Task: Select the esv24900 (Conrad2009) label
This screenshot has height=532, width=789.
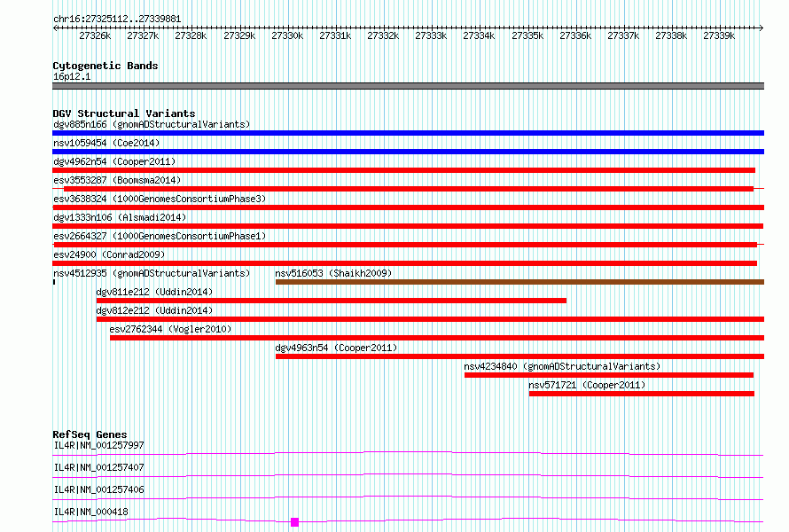Action: [109, 254]
